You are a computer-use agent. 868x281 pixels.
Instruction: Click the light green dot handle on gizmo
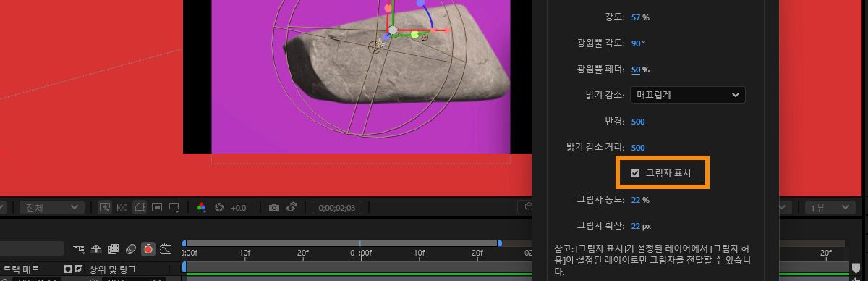(414, 35)
